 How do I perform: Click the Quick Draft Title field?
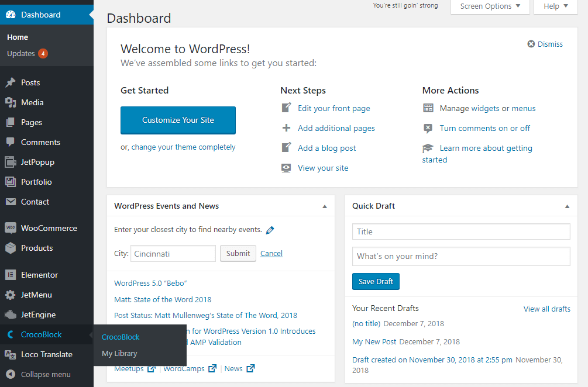click(x=461, y=231)
